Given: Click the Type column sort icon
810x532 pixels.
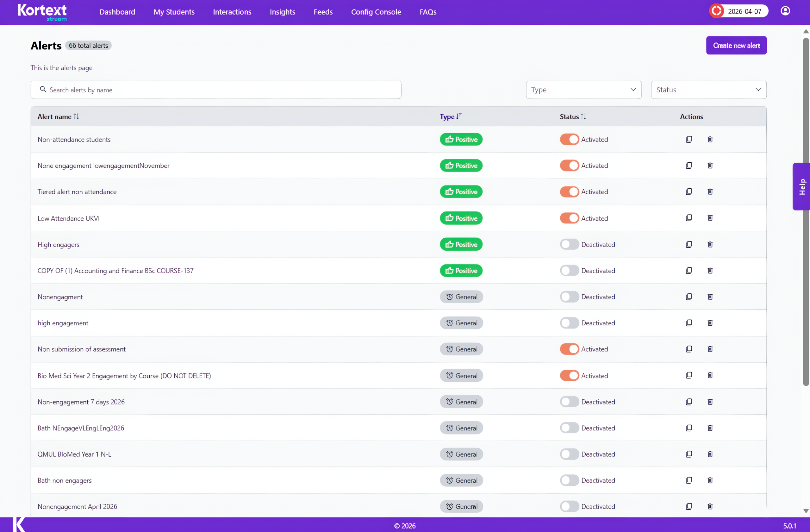Looking at the screenshot, I should (x=459, y=116).
